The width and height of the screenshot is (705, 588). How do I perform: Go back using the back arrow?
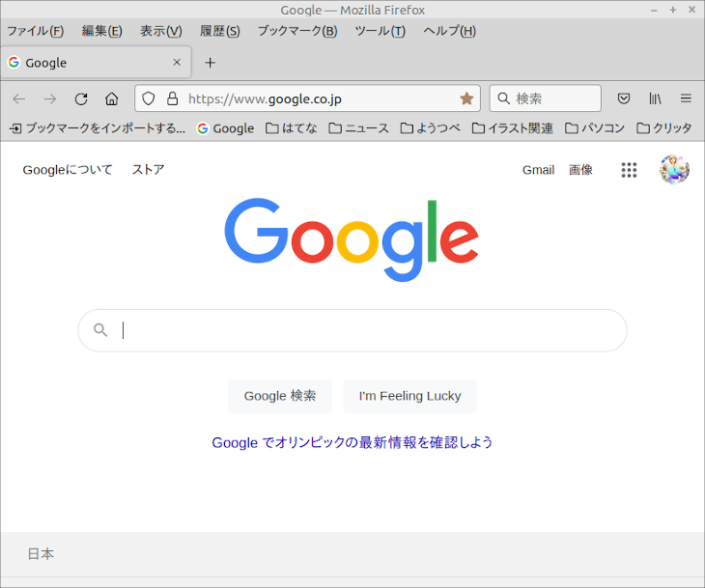tap(19, 98)
